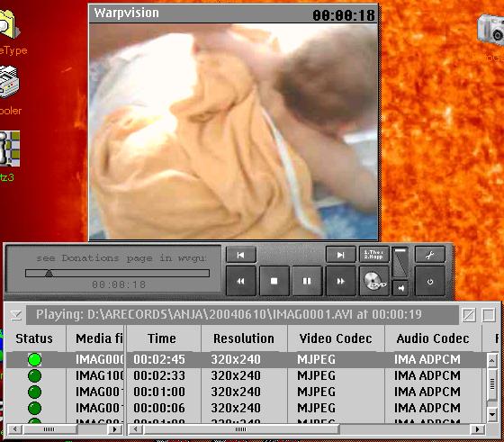Skip to the next track
The height and width of the screenshot is (442, 504).
[x=340, y=255]
